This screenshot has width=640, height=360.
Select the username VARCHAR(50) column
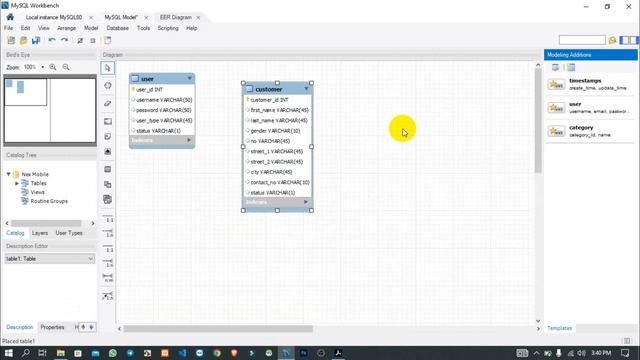pos(162,100)
